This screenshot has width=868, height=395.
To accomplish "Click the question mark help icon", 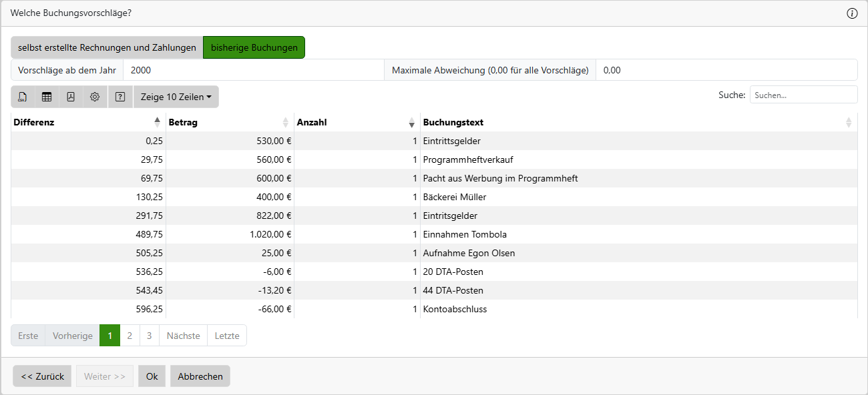I will click(120, 97).
